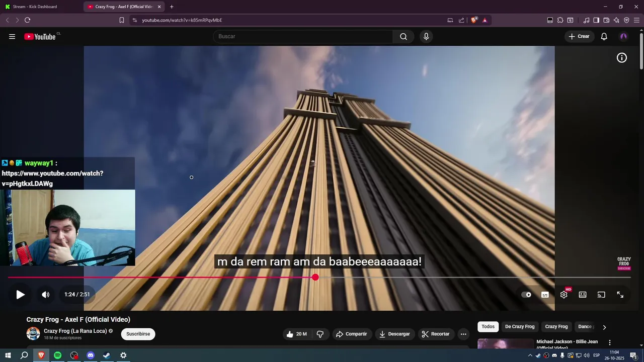This screenshot has width=644, height=362.
Task: Select the De Crazy Frog filter chip
Action: (x=520, y=327)
